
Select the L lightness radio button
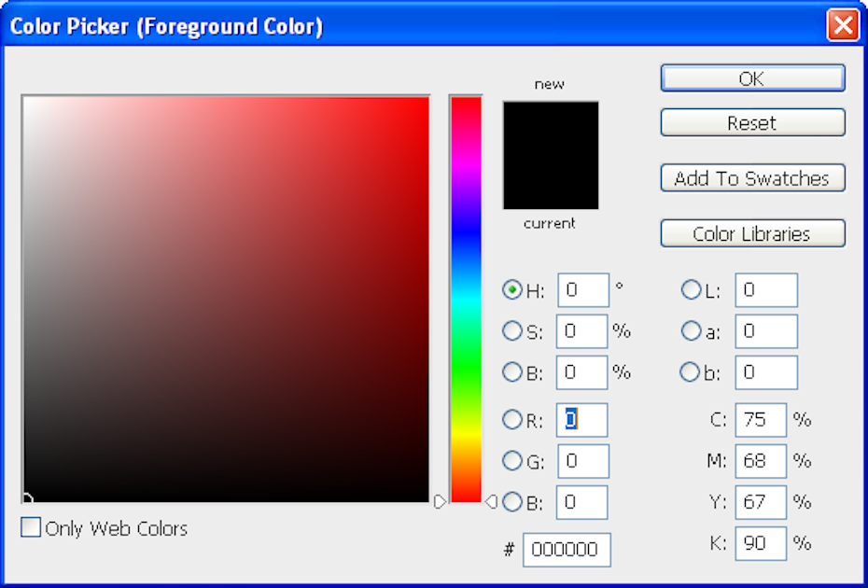point(691,290)
